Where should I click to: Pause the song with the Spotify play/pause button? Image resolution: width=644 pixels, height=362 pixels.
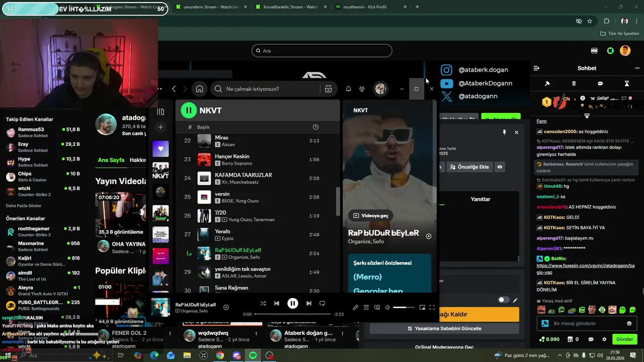point(292,303)
